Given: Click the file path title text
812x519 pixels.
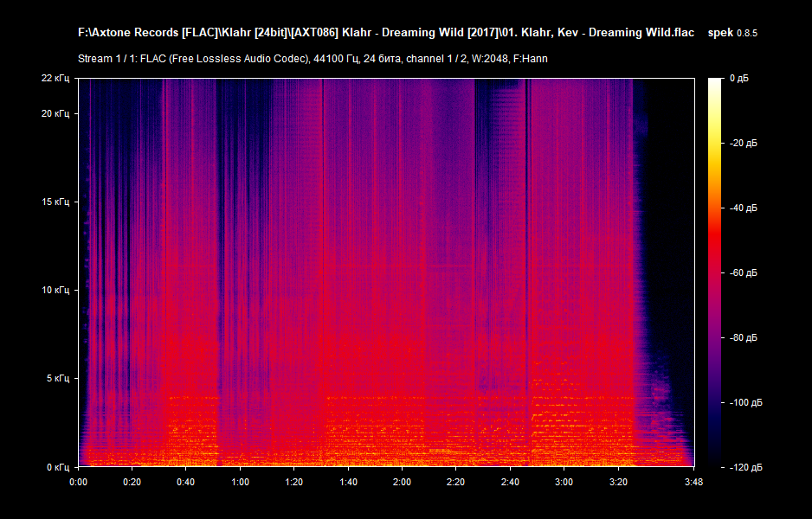Looking at the screenshot, I should (x=386, y=33).
